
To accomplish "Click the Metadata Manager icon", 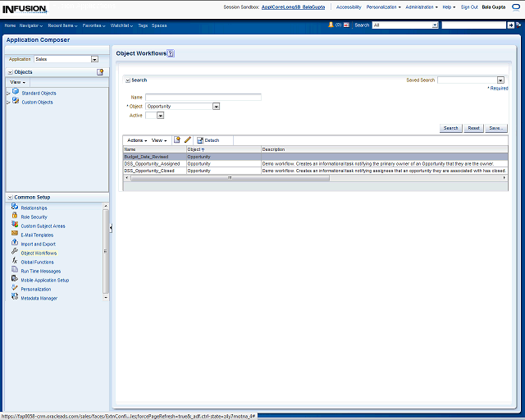I will (15, 298).
